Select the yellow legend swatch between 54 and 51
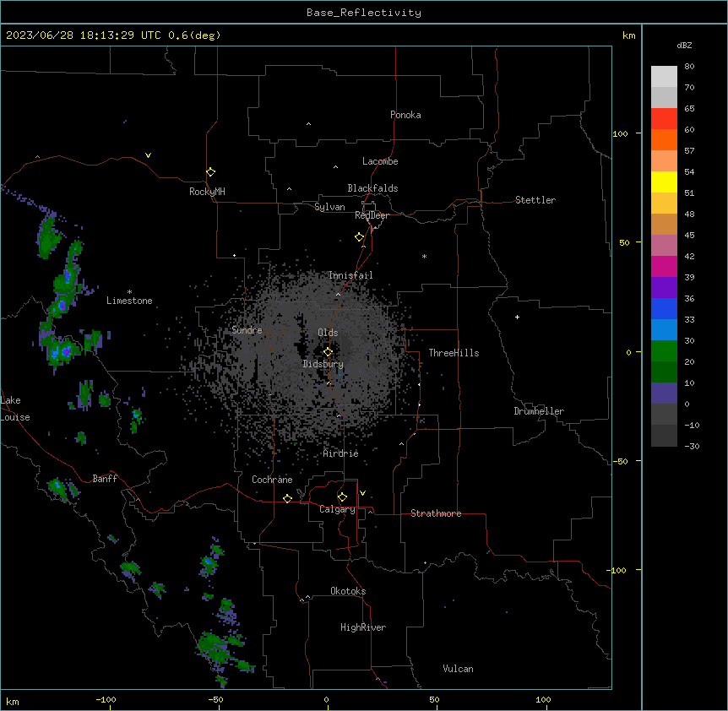The width and height of the screenshot is (728, 711). tap(664, 182)
